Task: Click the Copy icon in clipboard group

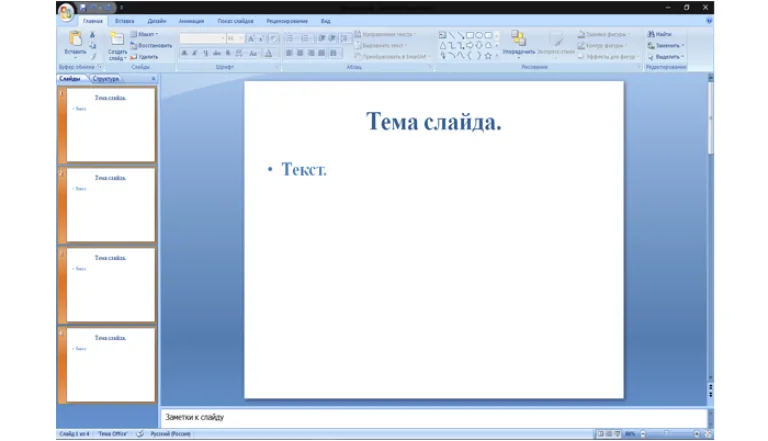Action: [x=92, y=46]
